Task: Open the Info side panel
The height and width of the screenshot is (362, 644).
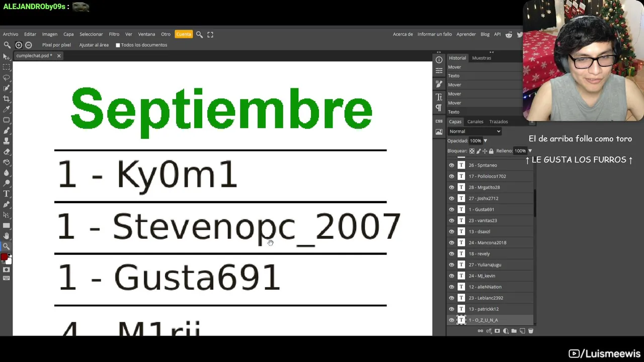Action: tap(439, 60)
